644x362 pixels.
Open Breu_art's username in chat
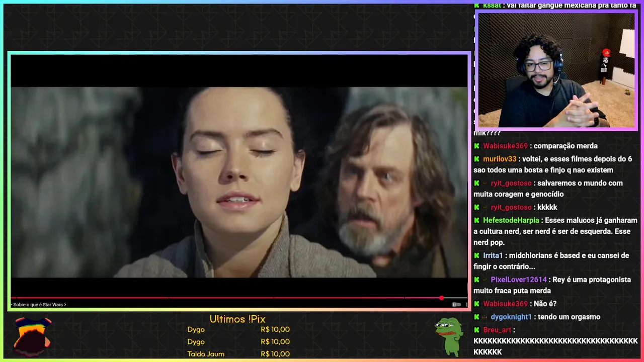pos(497,330)
